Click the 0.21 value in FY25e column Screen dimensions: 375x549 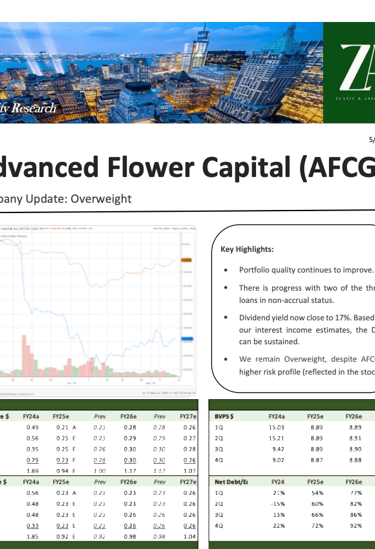click(62, 428)
